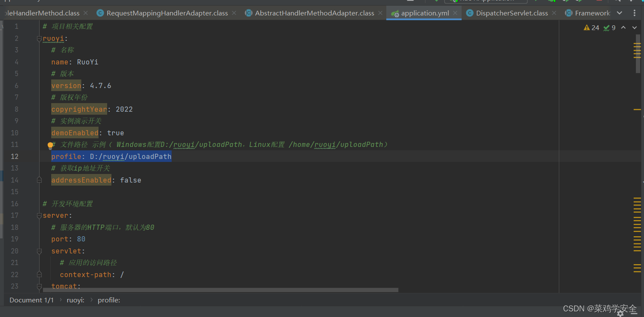Click the horizontal scrollbar thumb
The height and width of the screenshot is (317, 644).
[x=221, y=290]
